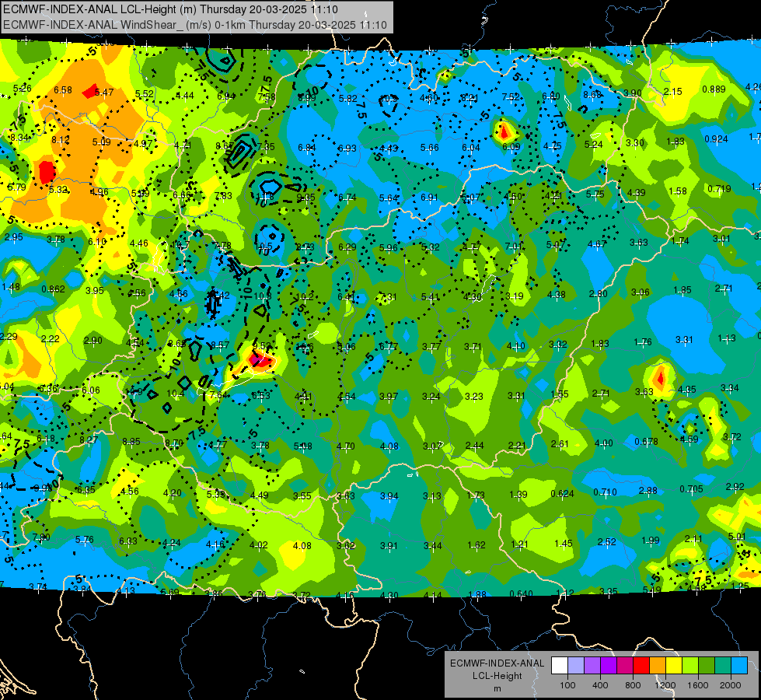761x700 pixels.
Task: Click the legend label 400
Action: point(600,685)
